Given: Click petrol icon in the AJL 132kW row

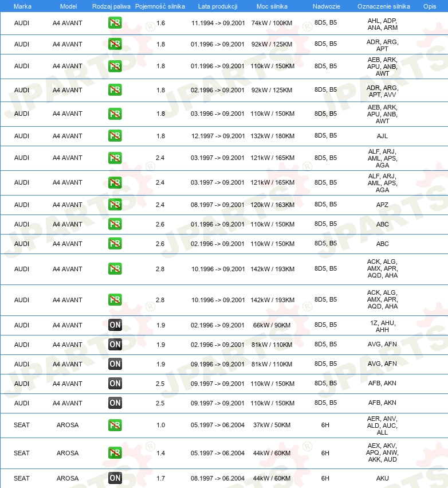Looking at the screenshot, I should coord(115,136).
